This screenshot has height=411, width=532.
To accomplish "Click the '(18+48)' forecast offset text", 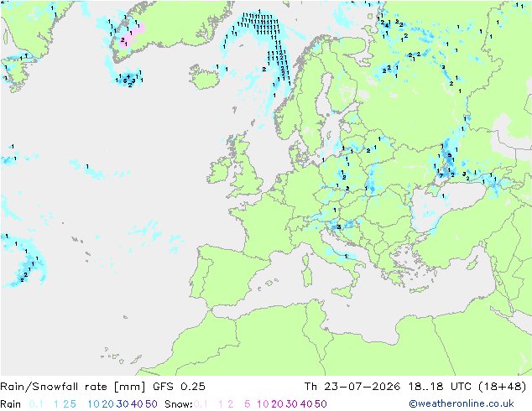I will [502, 387].
